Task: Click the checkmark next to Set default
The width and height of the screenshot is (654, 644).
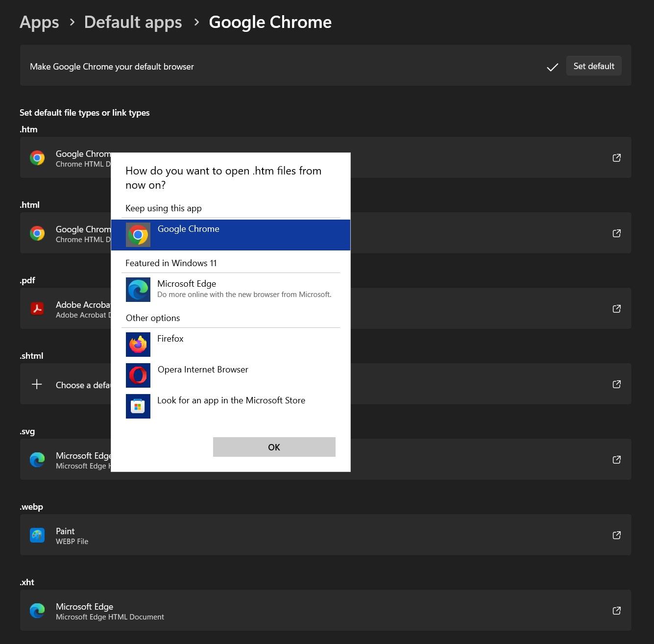Action: coord(553,67)
